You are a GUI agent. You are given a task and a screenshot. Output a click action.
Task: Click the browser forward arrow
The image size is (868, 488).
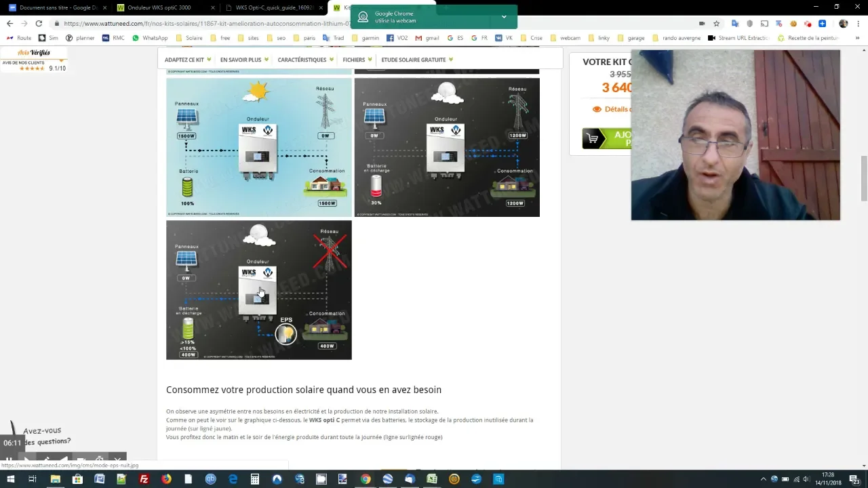point(24,23)
